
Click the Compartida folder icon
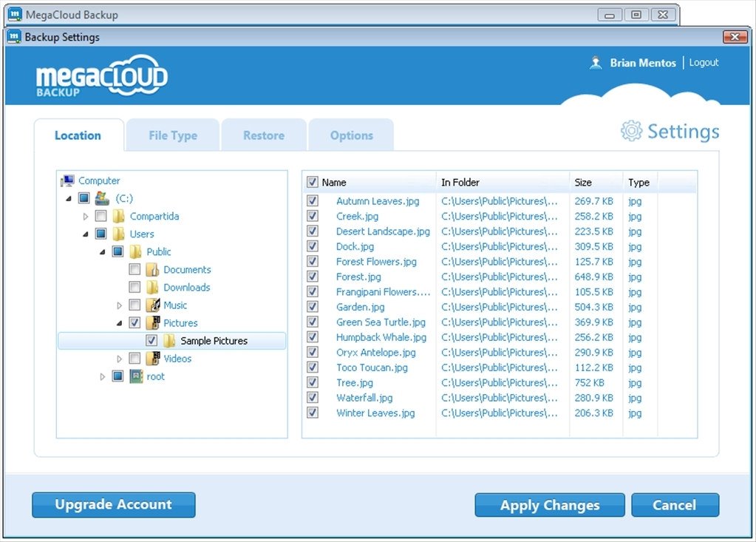118,216
